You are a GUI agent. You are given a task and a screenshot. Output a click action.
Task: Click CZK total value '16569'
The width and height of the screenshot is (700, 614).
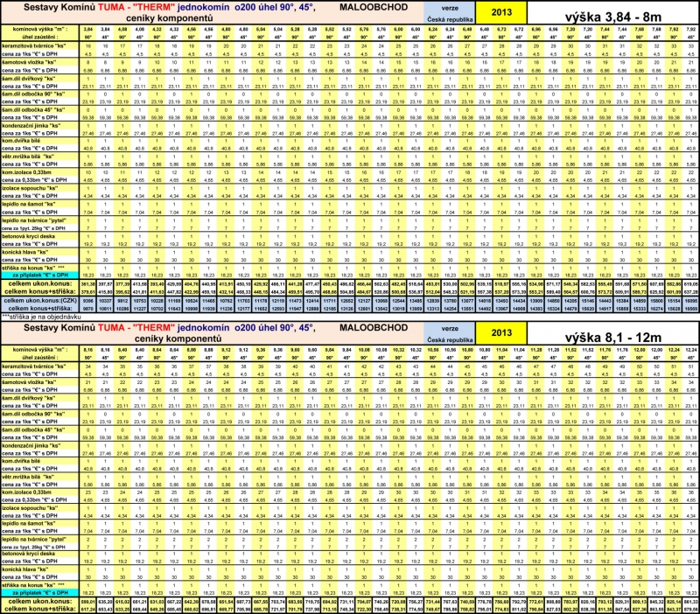coord(690,309)
